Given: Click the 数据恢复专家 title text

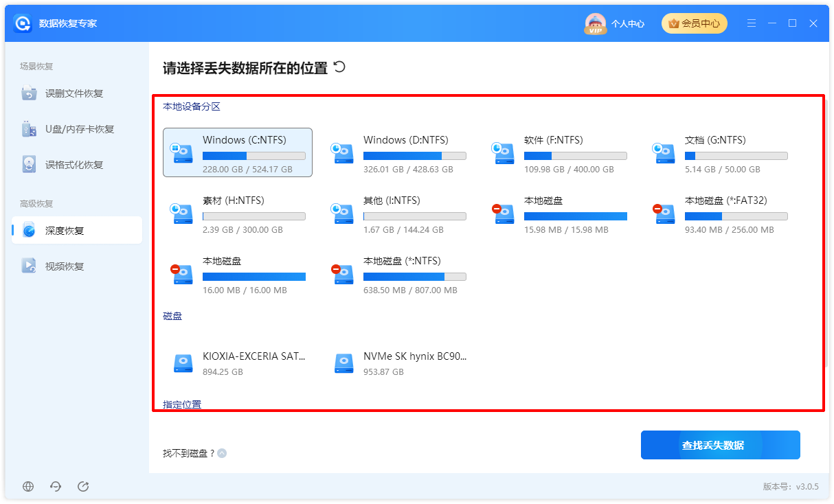Looking at the screenshot, I should [x=68, y=23].
